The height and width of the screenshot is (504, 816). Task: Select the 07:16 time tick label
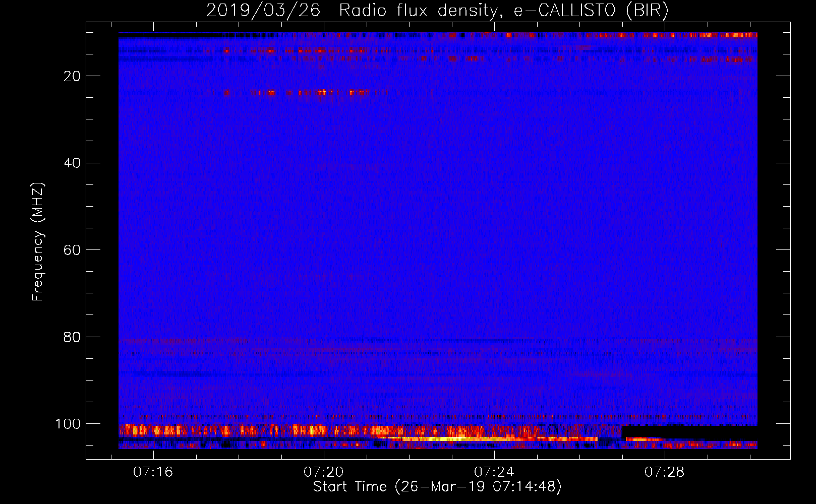153,472
